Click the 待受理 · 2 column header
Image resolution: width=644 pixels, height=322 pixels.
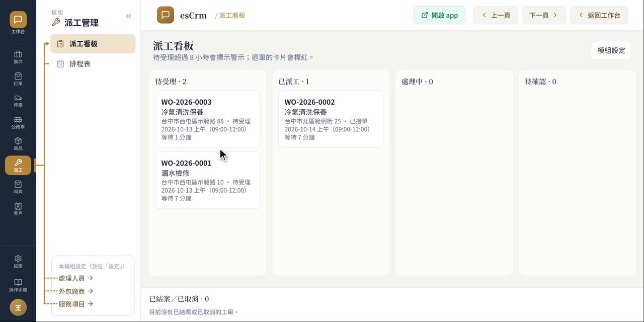(x=171, y=82)
